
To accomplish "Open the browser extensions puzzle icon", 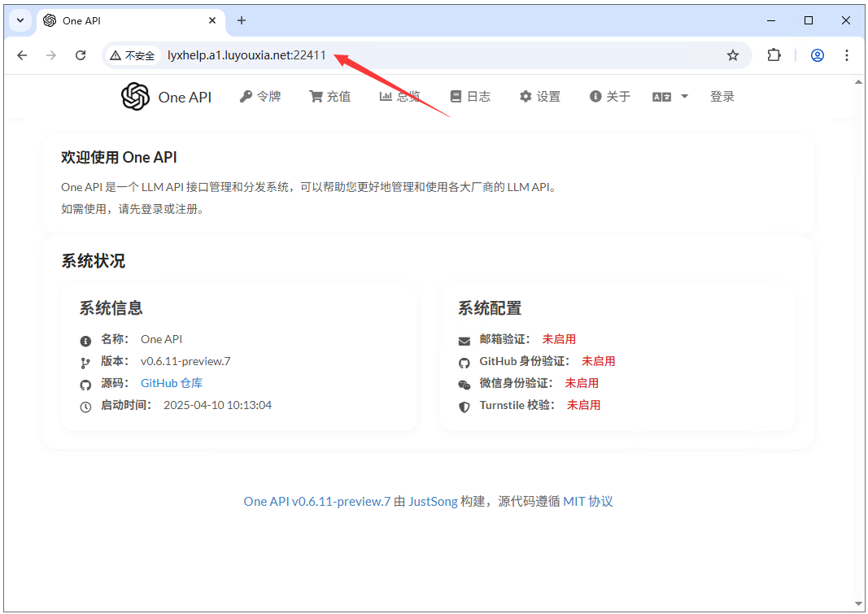I will point(774,55).
